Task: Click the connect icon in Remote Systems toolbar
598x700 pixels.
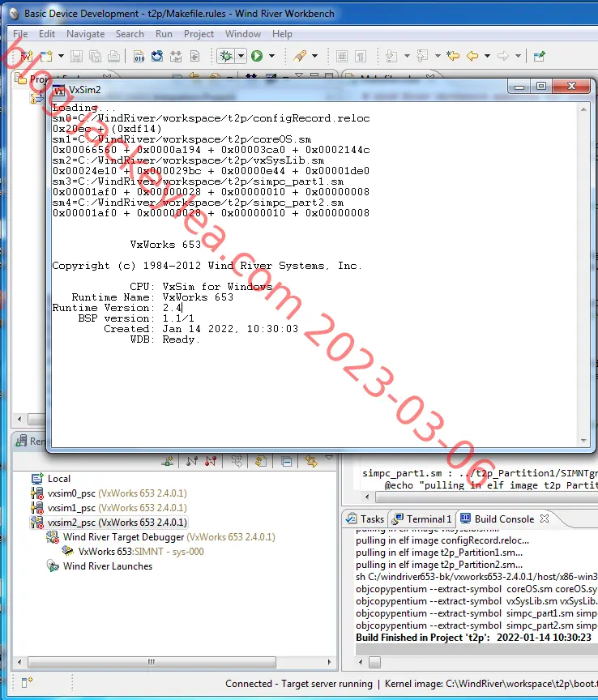Action: 192,461
